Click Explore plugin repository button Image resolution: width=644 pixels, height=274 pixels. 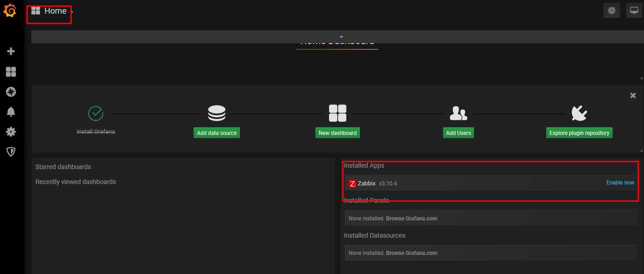click(579, 133)
